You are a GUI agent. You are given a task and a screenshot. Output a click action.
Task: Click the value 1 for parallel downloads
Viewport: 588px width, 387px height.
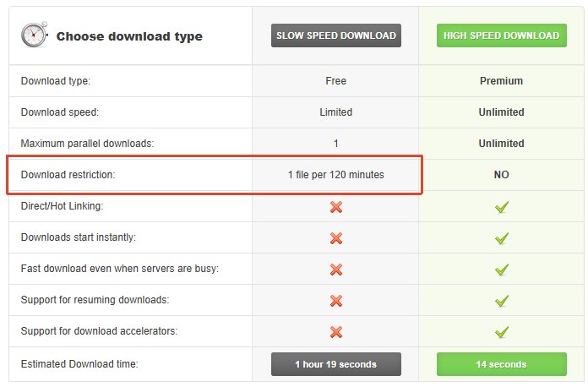pos(336,144)
